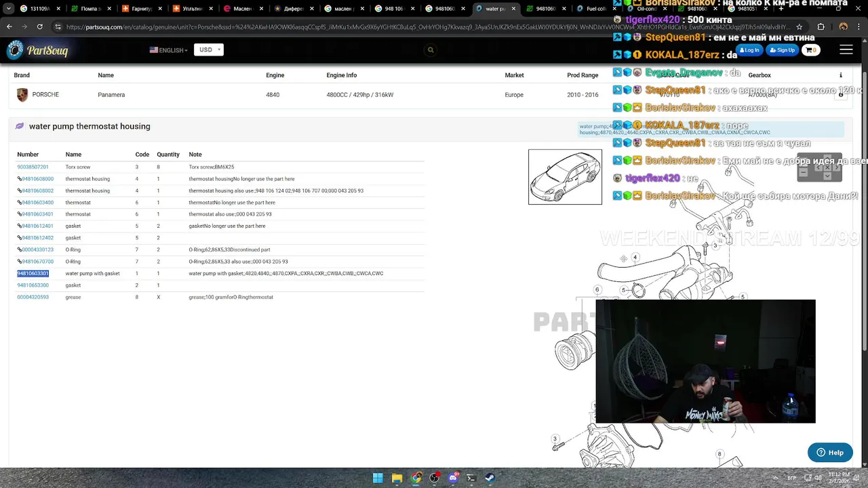Open part number 90038507201 link

(x=33, y=167)
